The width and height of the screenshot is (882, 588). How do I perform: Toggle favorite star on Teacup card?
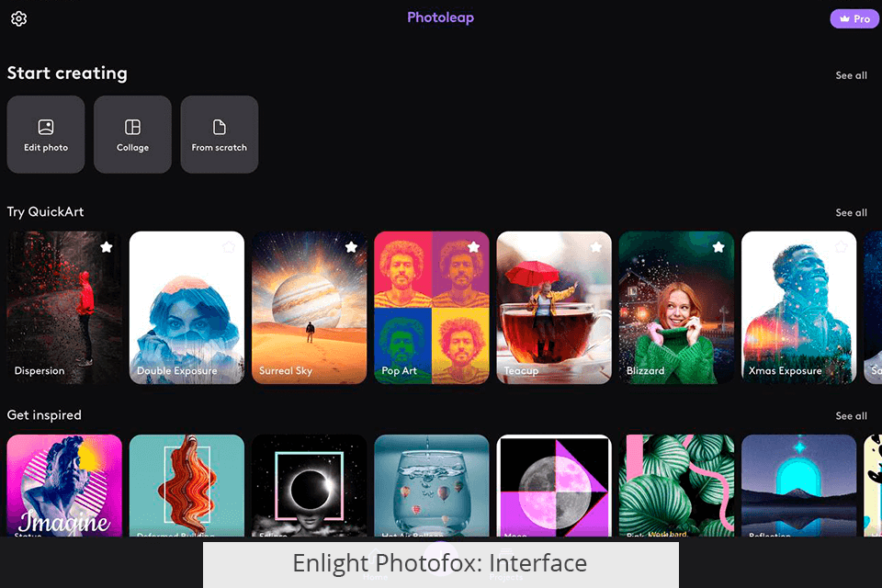pos(595,247)
